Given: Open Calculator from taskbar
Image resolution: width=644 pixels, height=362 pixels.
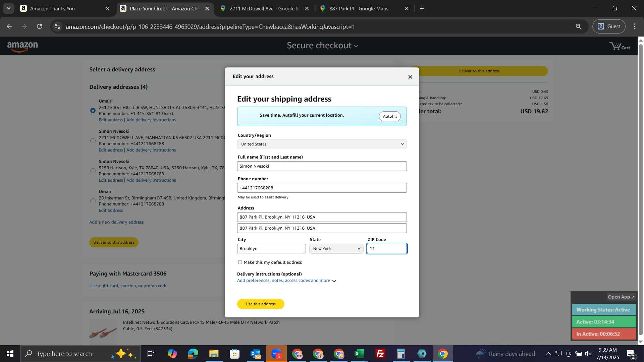Looking at the screenshot, I should pyautogui.click(x=401, y=354).
